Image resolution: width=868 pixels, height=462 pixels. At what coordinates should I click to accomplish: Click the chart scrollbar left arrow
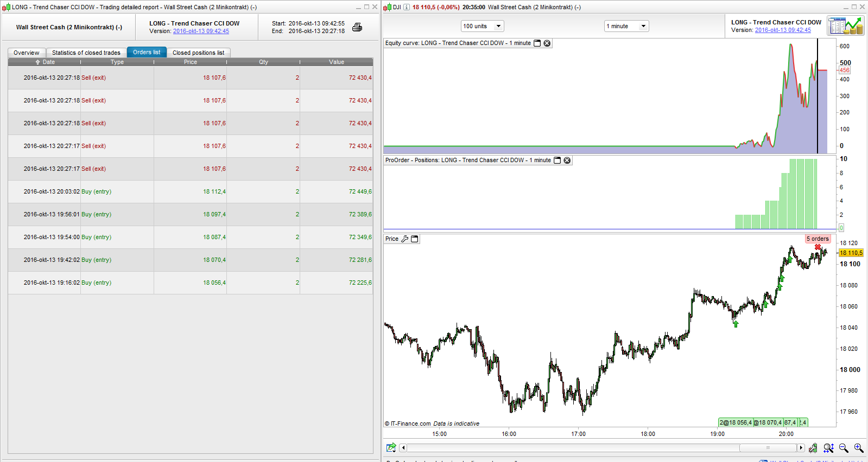point(403,448)
